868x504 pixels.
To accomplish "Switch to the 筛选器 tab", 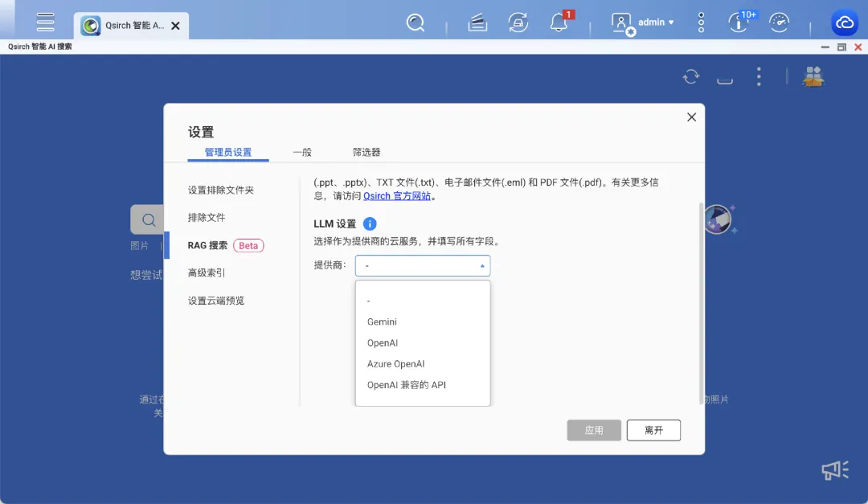I will coord(366,152).
